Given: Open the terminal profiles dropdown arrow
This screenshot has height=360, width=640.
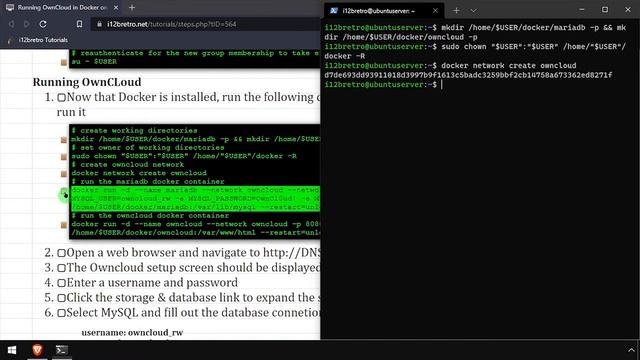Looking at the screenshot, I should 473,11.
